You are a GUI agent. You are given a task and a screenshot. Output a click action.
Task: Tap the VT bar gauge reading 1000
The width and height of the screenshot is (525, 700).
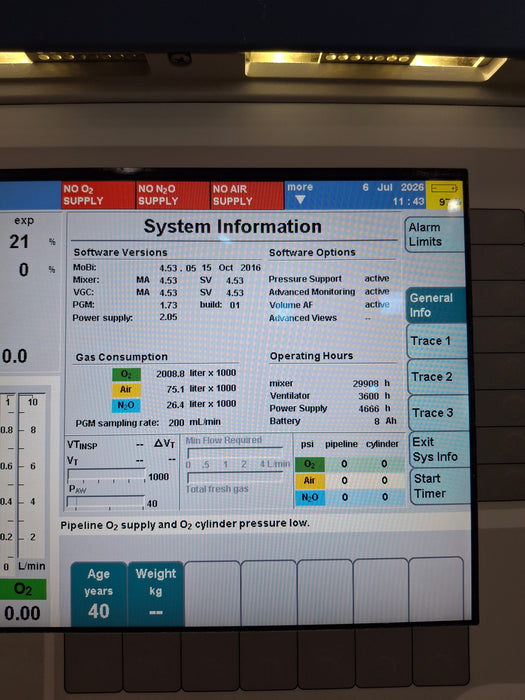[x=106, y=475]
